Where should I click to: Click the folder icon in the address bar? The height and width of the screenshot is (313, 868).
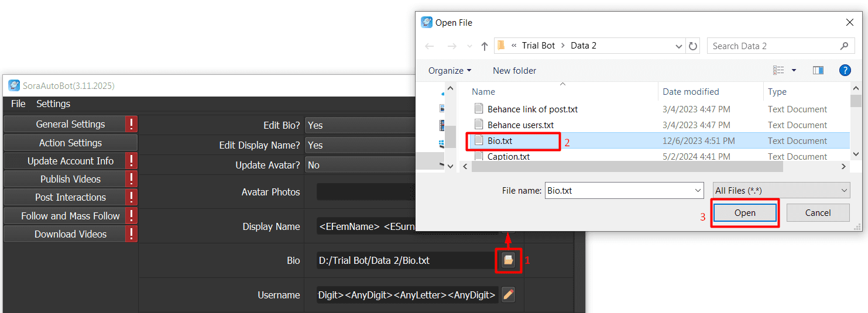[501, 45]
